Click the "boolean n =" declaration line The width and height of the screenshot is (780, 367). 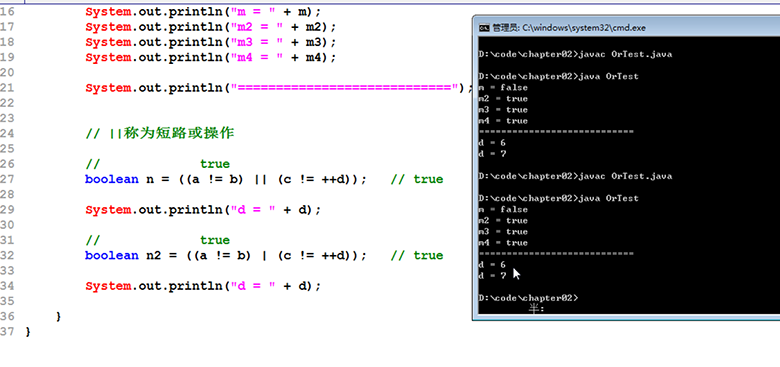click(x=226, y=179)
